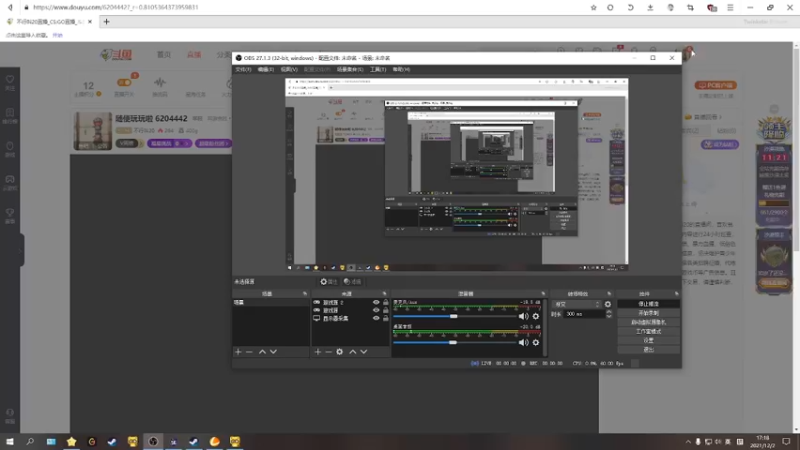Open the OBS 视图(V) menu
The image size is (800, 450).
tap(289, 69)
